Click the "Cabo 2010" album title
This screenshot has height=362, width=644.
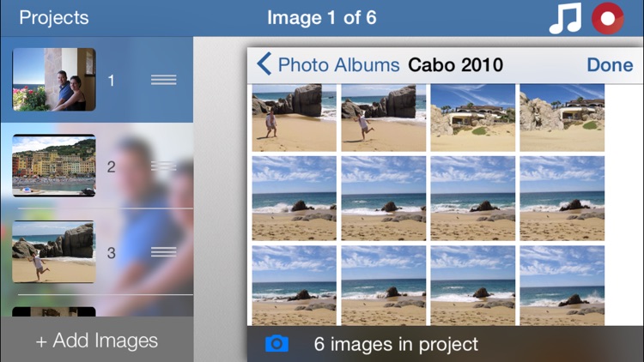pyautogui.click(x=455, y=65)
